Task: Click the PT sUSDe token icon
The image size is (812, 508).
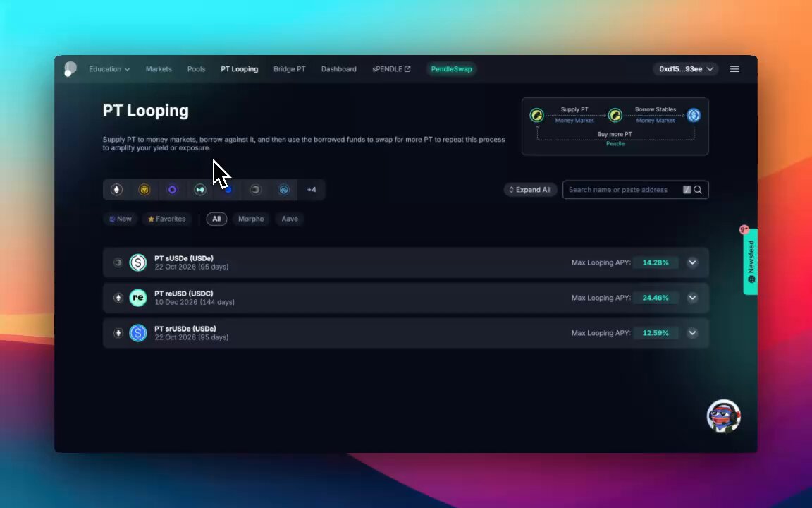Action: (x=137, y=262)
